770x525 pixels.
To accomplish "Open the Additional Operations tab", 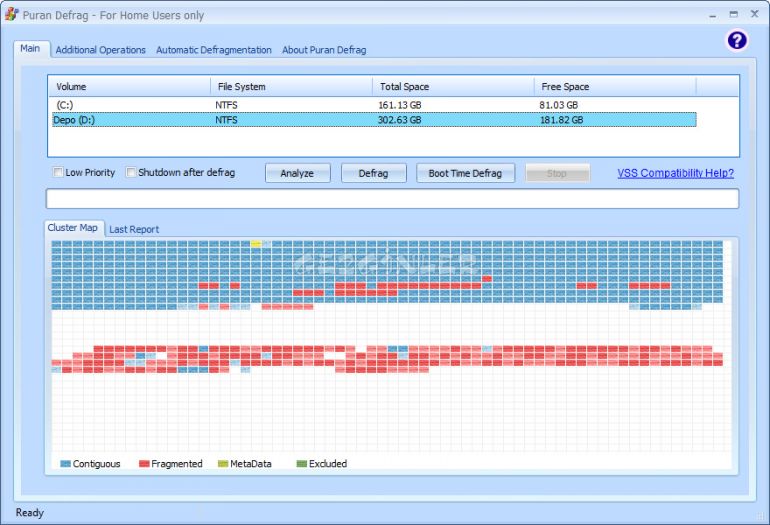I will point(100,50).
